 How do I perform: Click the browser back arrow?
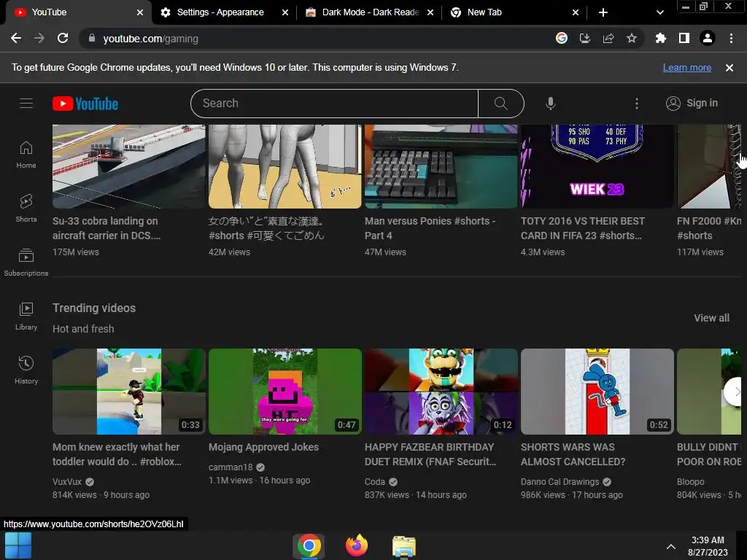coord(16,39)
